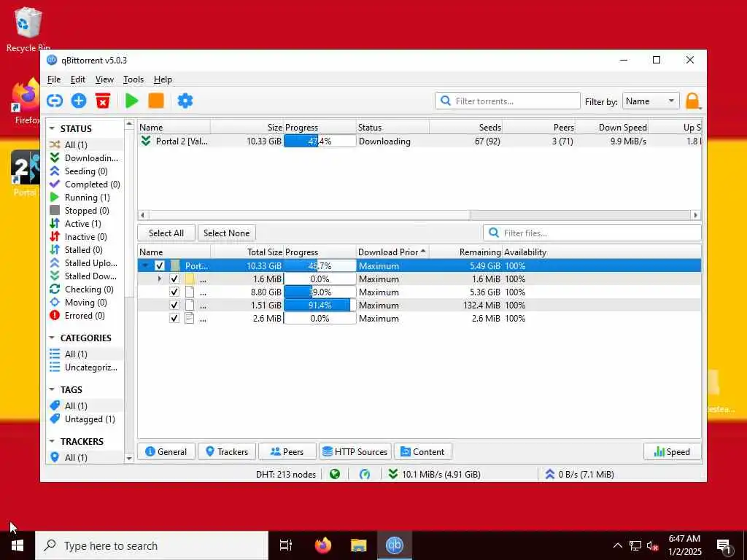Switch to the General tab
The width and height of the screenshot is (747, 560).
point(166,451)
